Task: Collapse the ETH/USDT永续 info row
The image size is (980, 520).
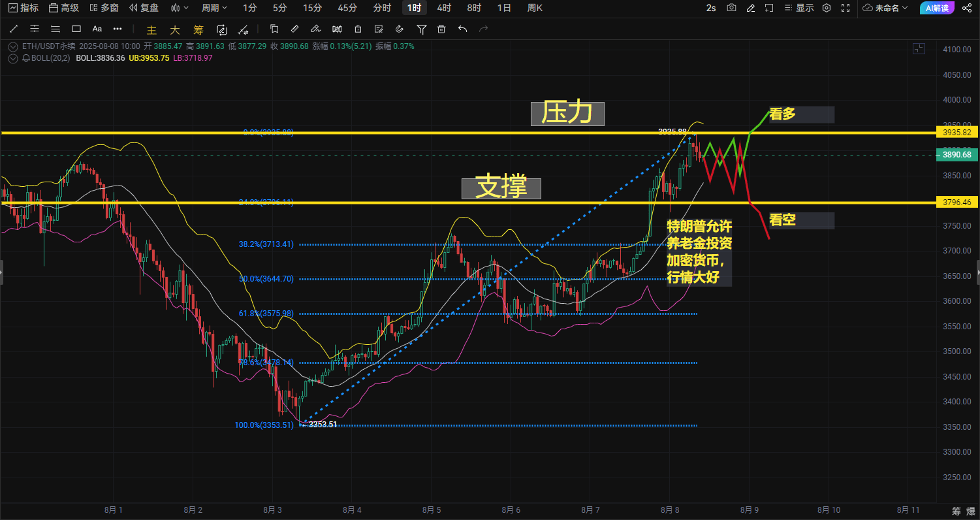Action: [x=13, y=46]
